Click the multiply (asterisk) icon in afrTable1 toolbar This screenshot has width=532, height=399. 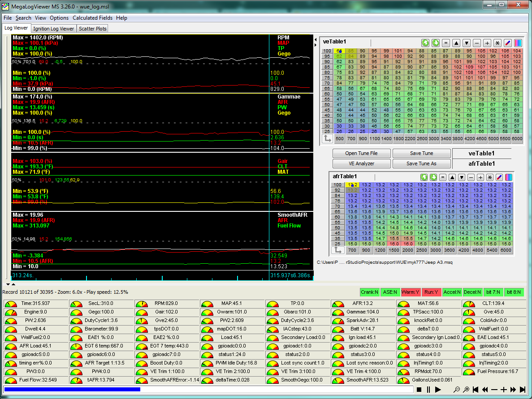489,177
